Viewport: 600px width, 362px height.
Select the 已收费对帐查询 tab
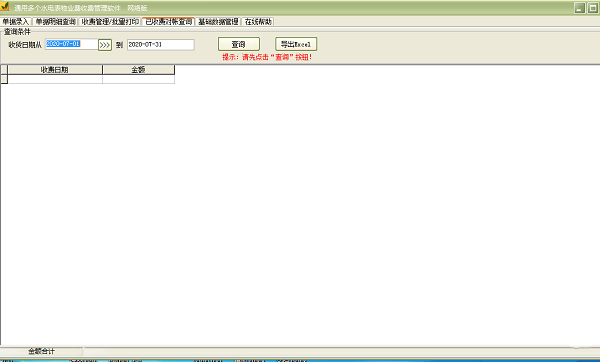[x=168, y=21]
